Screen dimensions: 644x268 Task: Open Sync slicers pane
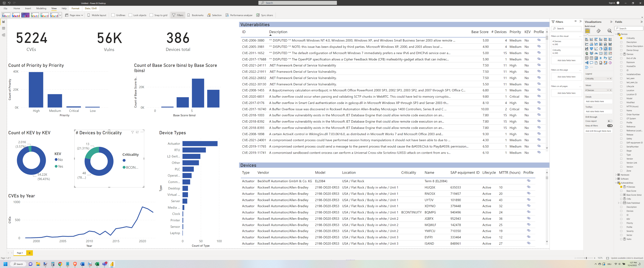(x=264, y=15)
